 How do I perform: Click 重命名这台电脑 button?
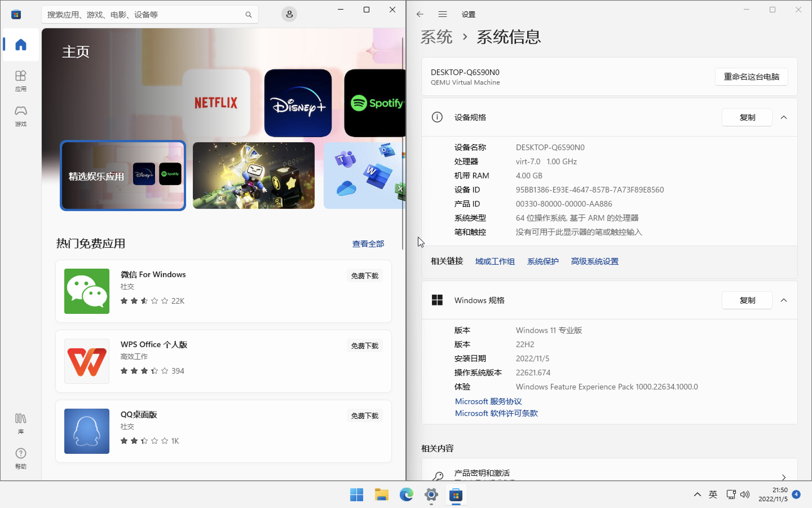(751, 76)
